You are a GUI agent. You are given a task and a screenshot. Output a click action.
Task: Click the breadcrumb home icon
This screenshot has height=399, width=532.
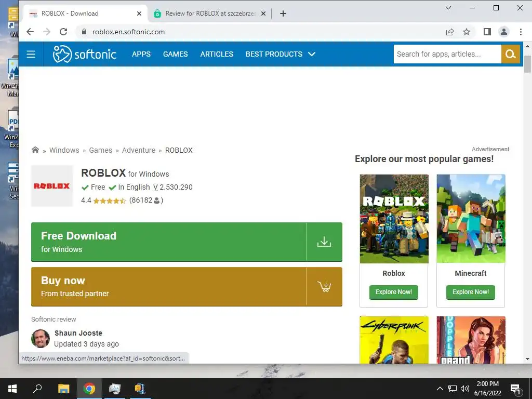[35, 150]
